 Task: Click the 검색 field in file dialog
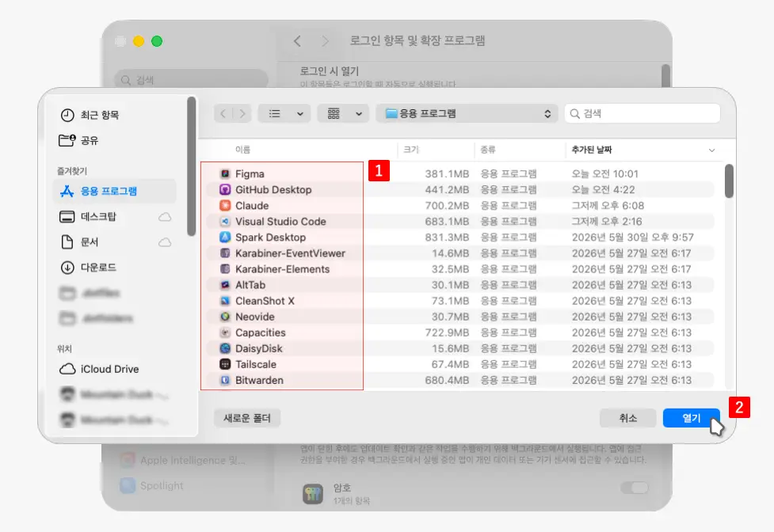tap(642, 114)
